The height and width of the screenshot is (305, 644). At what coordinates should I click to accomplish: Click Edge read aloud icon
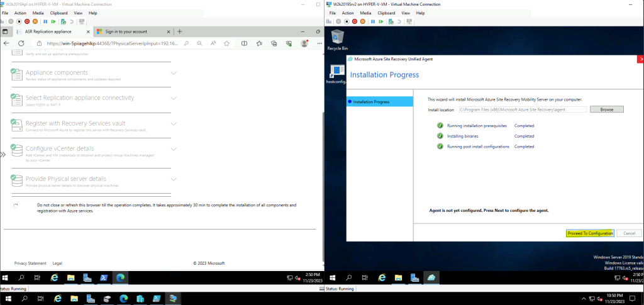tap(213, 43)
